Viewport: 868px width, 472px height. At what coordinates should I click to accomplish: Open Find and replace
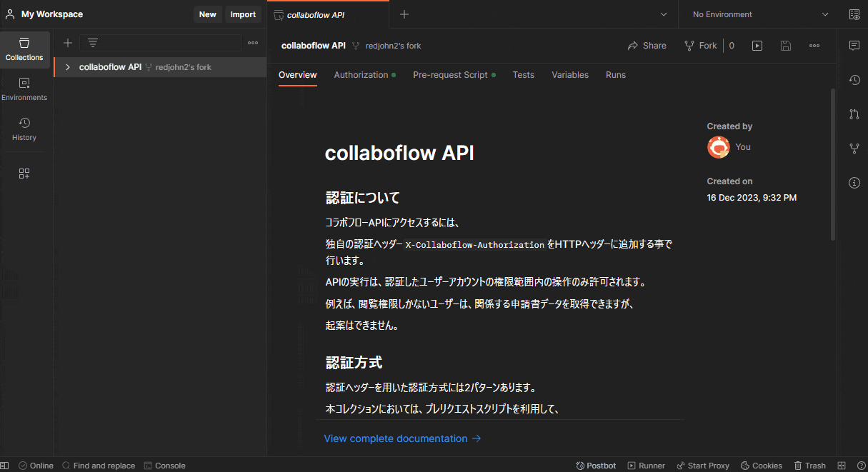(x=99, y=466)
